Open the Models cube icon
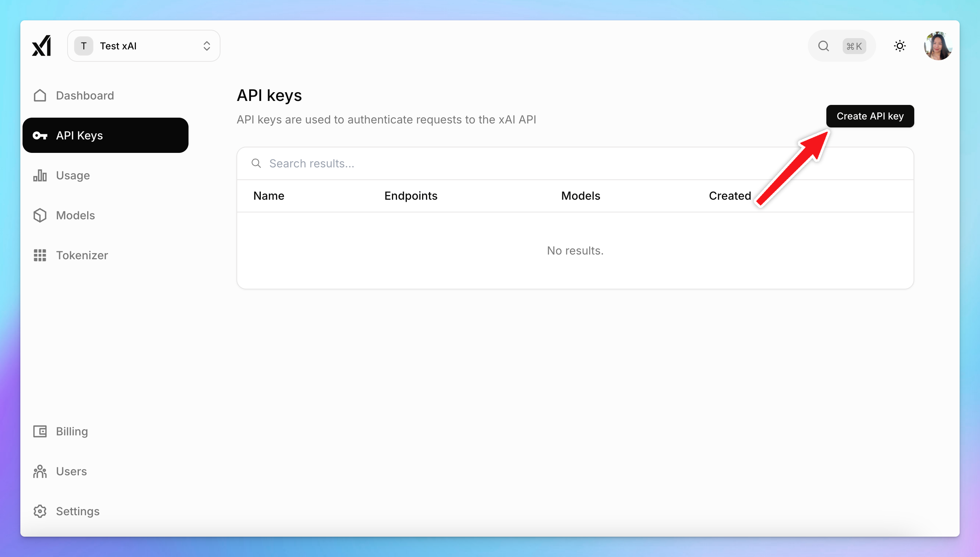 coord(40,215)
